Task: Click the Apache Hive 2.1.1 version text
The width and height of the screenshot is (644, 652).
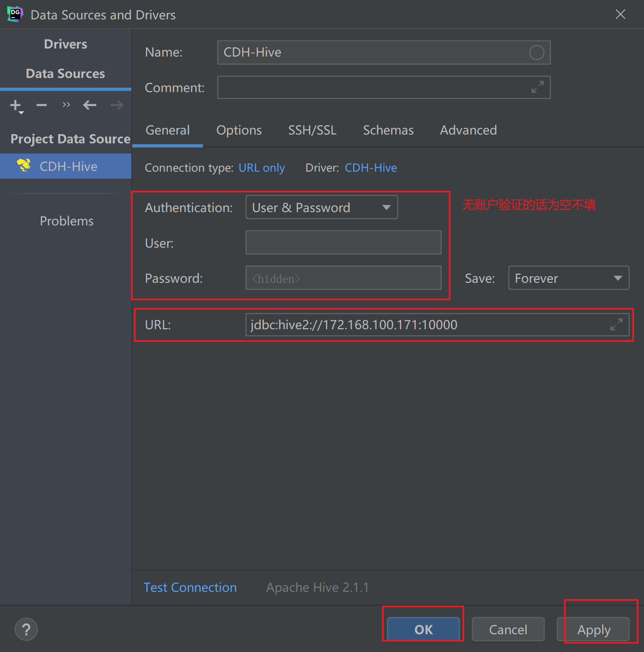Action: pos(317,587)
